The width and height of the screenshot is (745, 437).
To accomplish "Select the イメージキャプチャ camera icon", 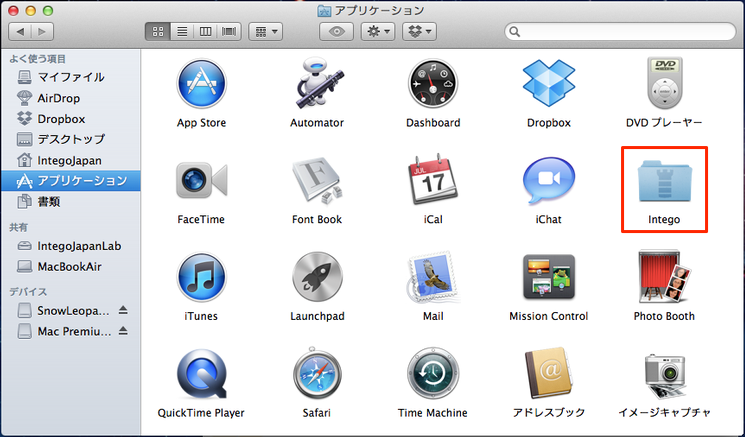I will click(664, 375).
